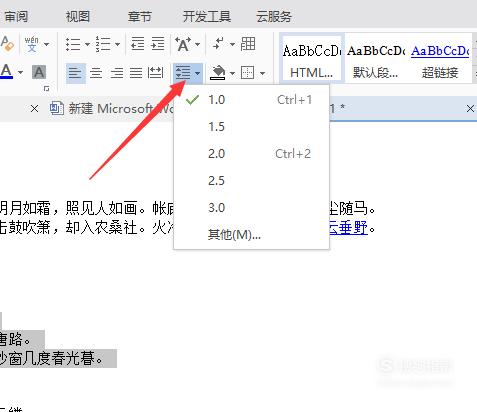
Task: Expand the font color dropdown arrow
Action: click(x=20, y=72)
